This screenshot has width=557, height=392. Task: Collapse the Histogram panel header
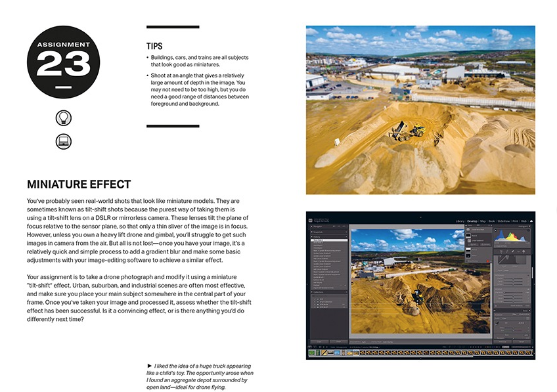click(x=512, y=226)
